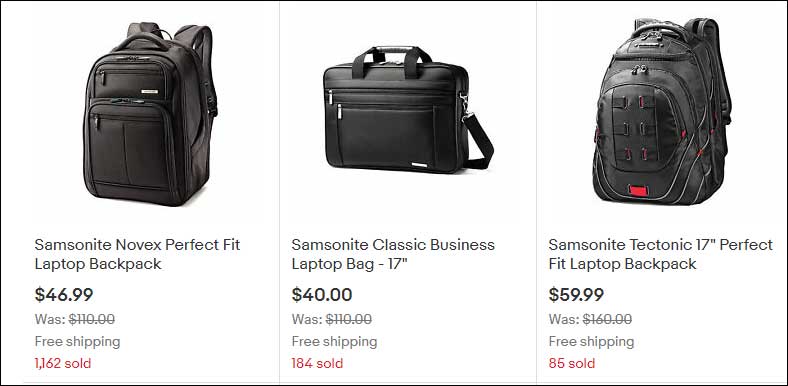
Task: Click the 85 sold label
Action: [x=571, y=363]
